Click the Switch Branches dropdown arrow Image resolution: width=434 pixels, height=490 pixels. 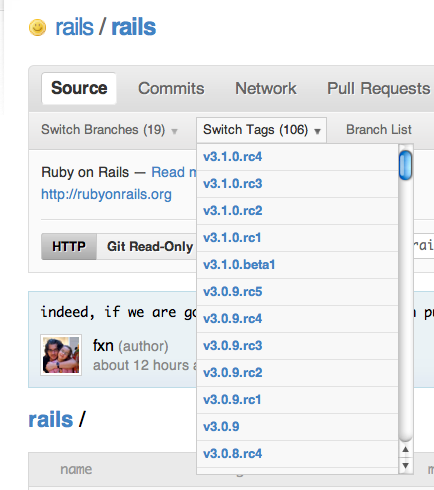click(174, 131)
